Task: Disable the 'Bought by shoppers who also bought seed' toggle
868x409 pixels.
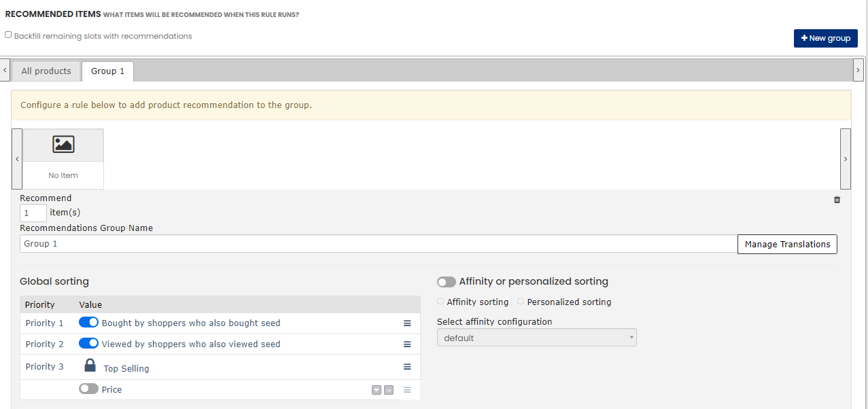Action: (x=88, y=323)
